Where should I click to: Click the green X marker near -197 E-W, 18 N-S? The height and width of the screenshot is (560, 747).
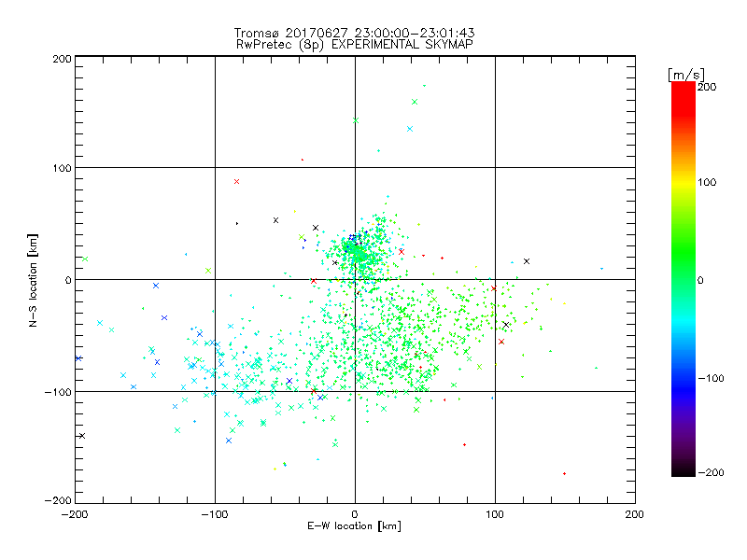(x=85, y=259)
